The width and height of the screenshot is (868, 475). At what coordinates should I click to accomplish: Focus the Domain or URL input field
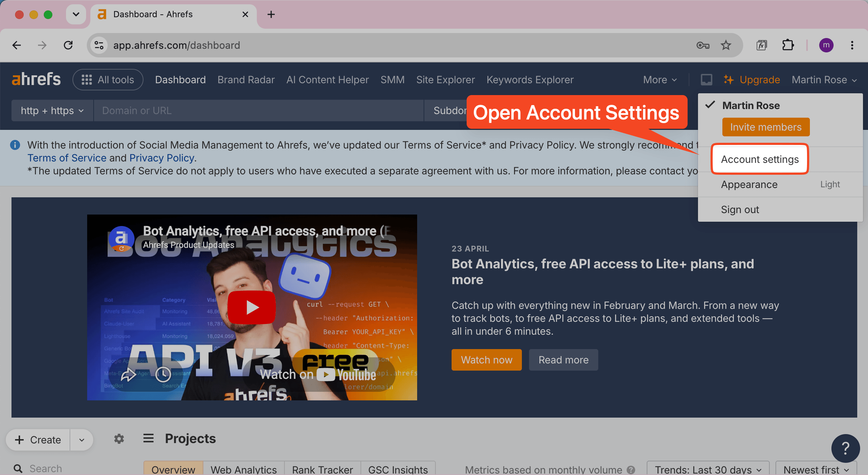pyautogui.click(x=258, y=110)
